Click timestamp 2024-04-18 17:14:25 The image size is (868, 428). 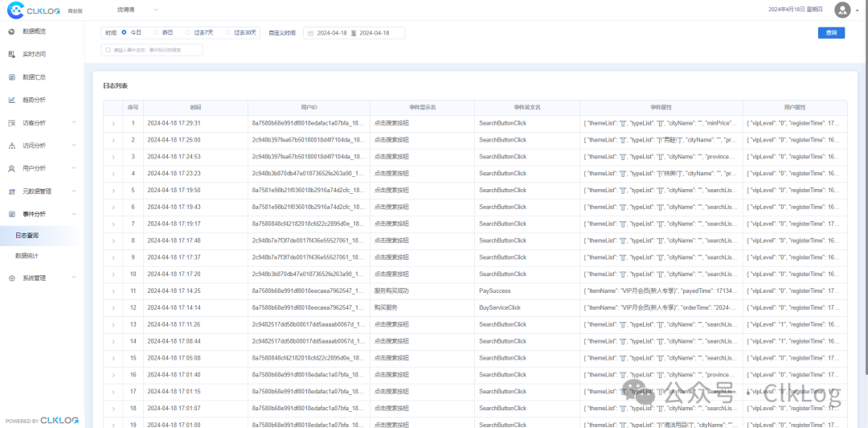[x=174, y=290]
